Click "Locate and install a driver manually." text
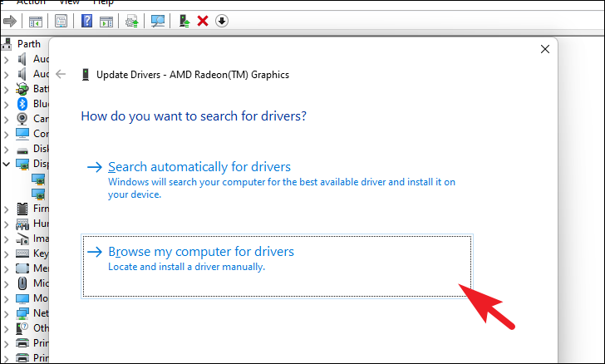Viewport: 605px width, 364px height. point(186,267)
